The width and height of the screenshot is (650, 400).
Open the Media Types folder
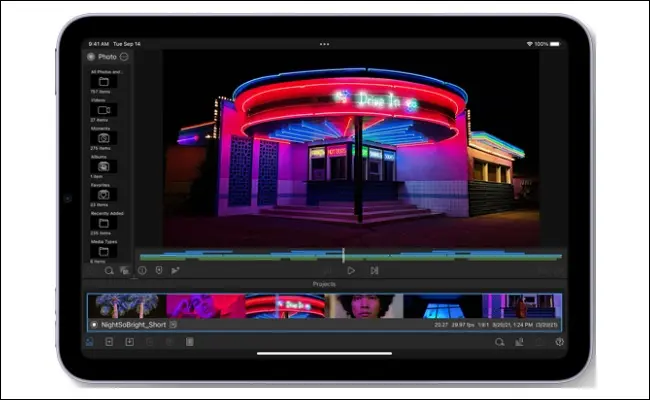tap(104, 251)
